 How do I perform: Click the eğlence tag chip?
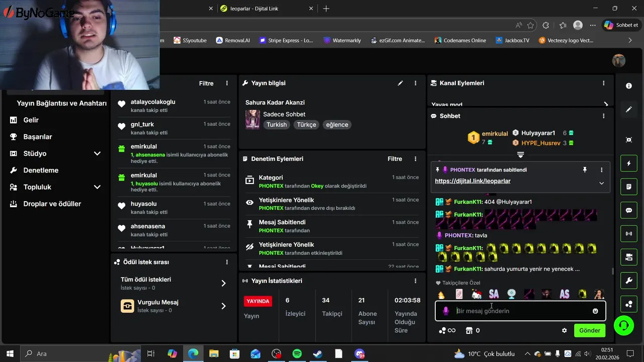[x=337, y=125]
